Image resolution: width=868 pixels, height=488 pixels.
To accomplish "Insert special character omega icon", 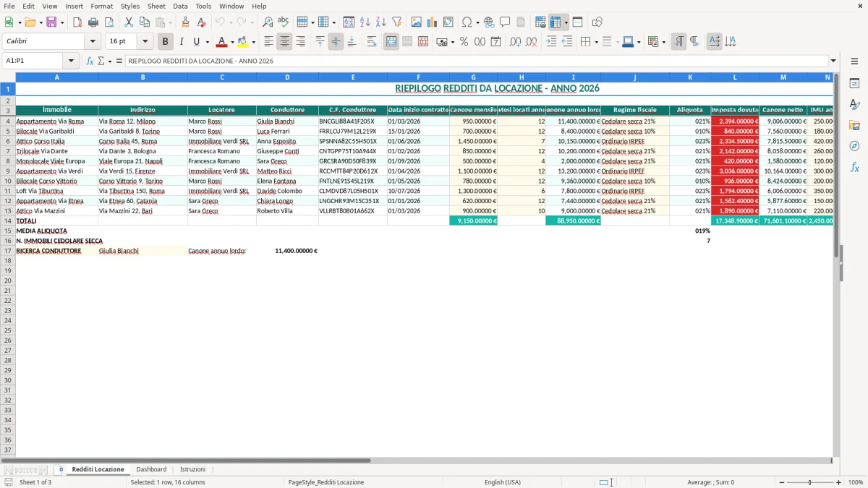I will tap(467, 22).
